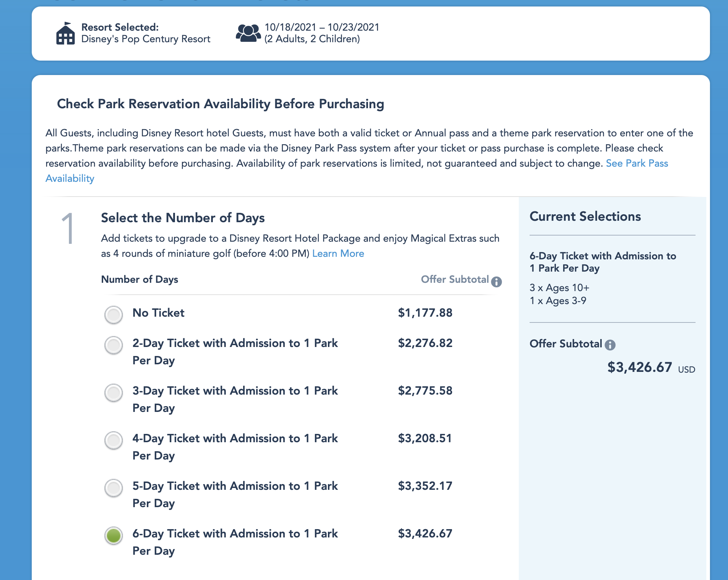Click the $3,426.67 USD subtotal in Current Selections
The height and width of the screenshot is (580, 728).
pos(651,368)
